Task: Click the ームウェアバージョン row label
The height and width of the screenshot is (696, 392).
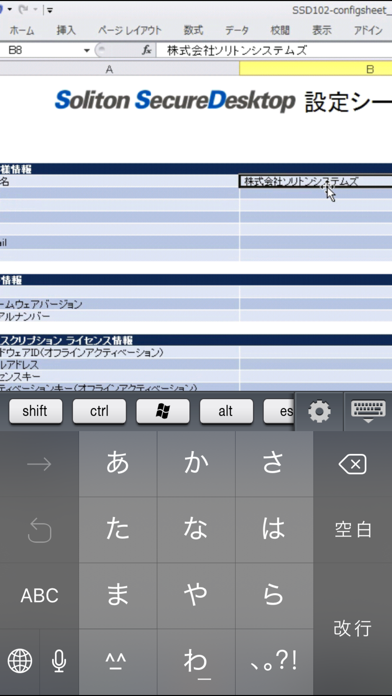Action: click(x=41, y=304)
